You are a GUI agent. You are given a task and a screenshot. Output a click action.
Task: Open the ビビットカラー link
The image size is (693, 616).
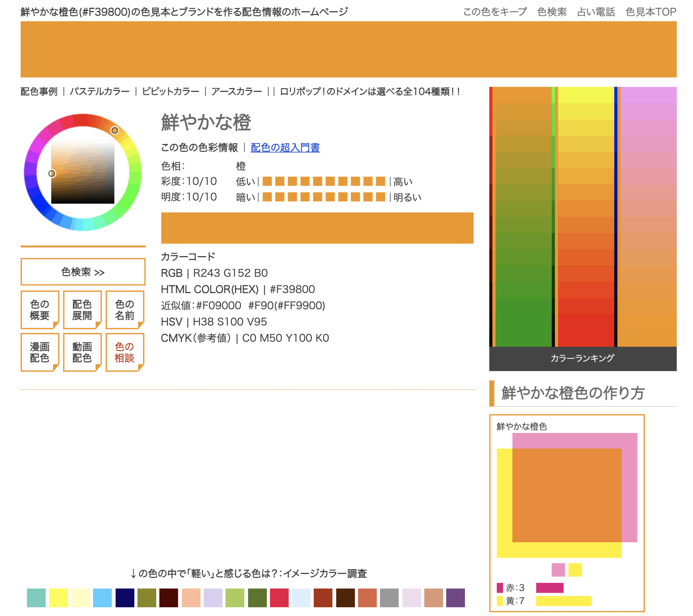click(x=171, y=92)
